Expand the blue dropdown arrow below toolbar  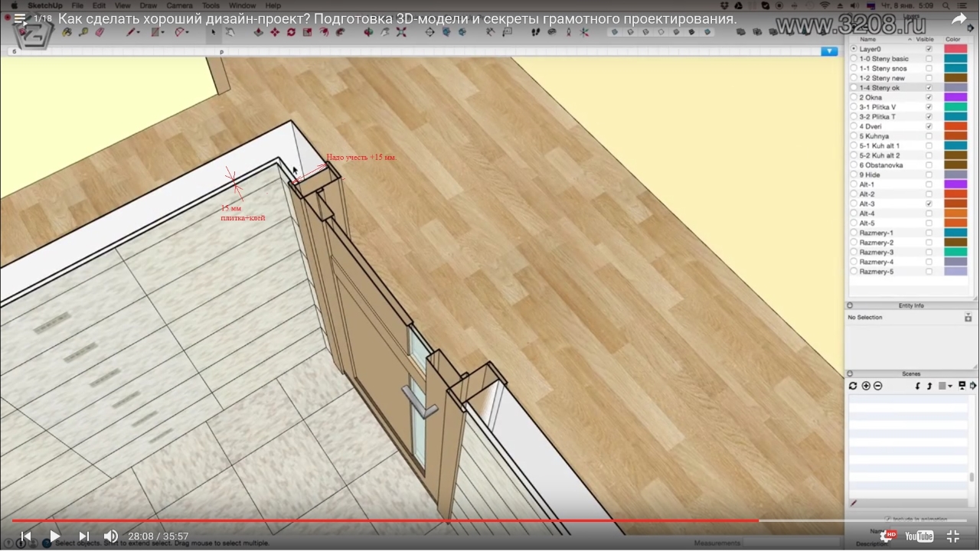pos(829,51)
